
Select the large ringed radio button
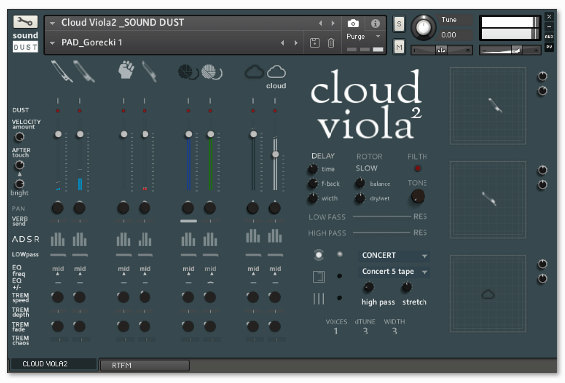319,255
